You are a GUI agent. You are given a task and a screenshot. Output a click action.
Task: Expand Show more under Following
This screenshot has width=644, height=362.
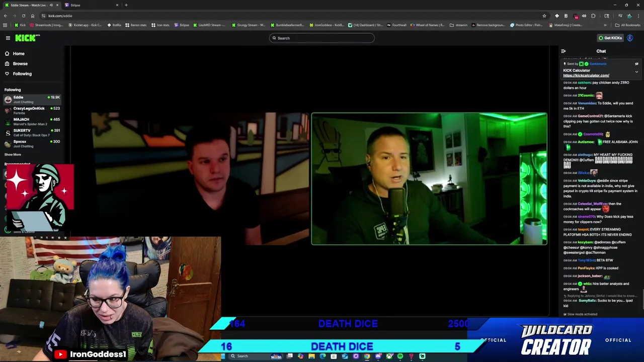[x=13, y=154]
